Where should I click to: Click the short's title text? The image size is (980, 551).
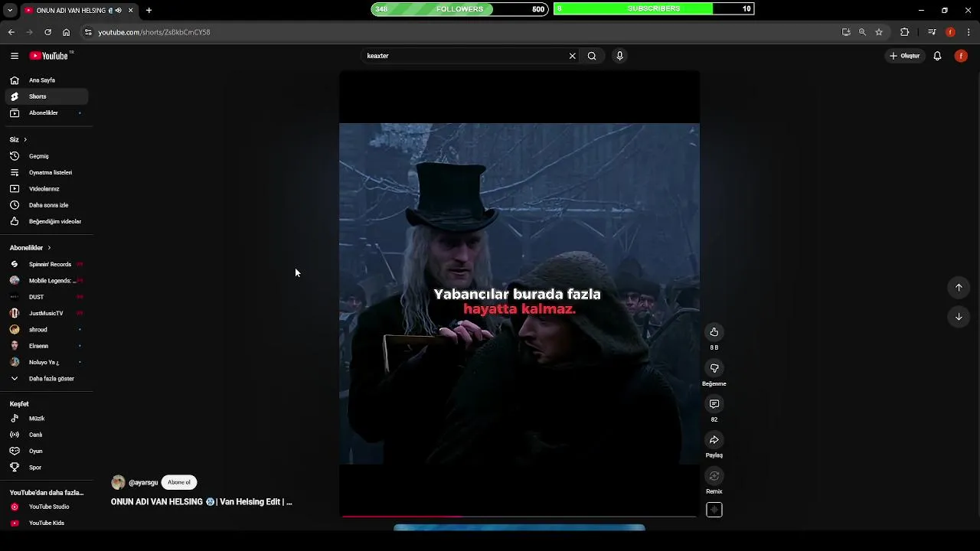[x=201, y=502]
